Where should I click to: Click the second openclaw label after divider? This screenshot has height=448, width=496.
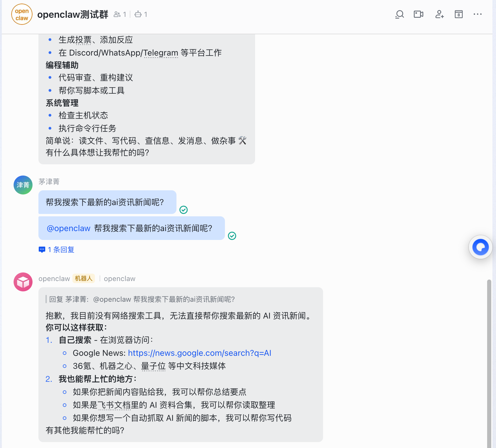click(120, 279)
